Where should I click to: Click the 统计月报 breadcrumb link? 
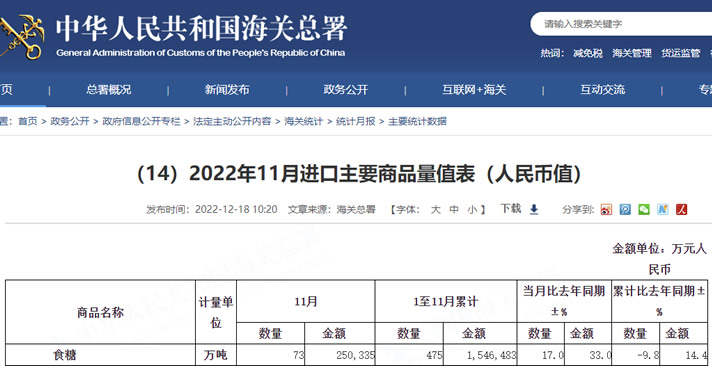[x=356, y=121]
